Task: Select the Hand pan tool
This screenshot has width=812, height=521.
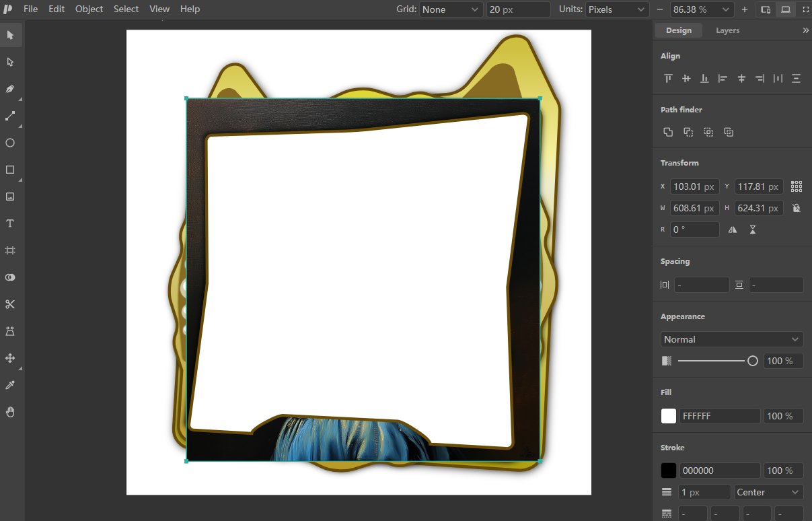Action: tap(10, 412)
